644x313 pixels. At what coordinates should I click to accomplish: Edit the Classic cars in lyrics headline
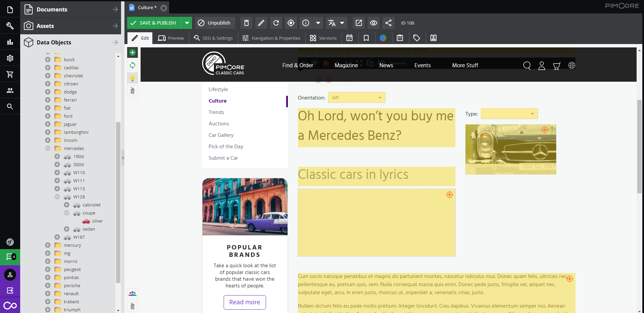[376, 176]
